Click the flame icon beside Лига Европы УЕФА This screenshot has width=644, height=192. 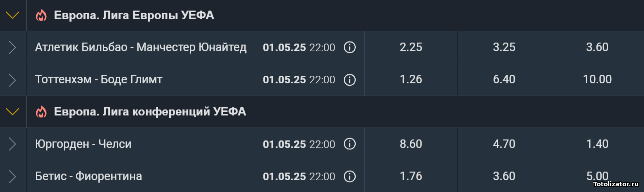coord(41,16)
